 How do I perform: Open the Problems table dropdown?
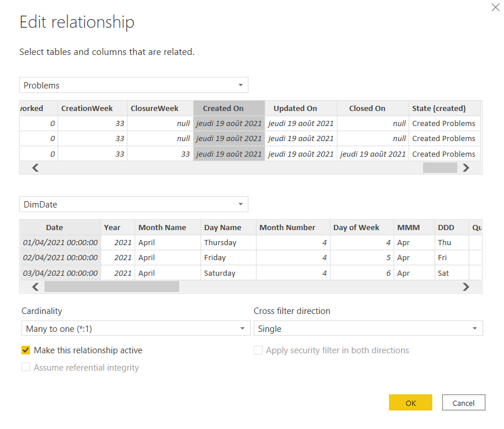(x=134, y=85)
